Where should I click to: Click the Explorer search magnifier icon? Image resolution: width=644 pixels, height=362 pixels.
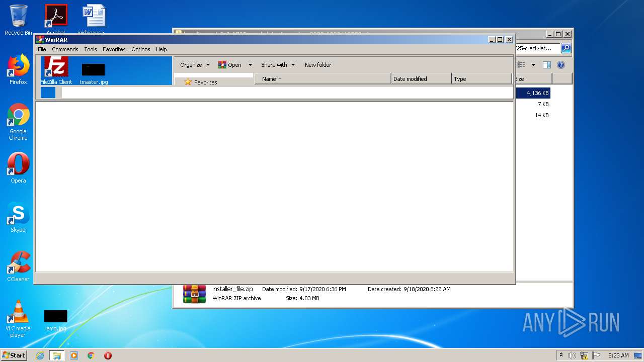click(x=566, y=48)
